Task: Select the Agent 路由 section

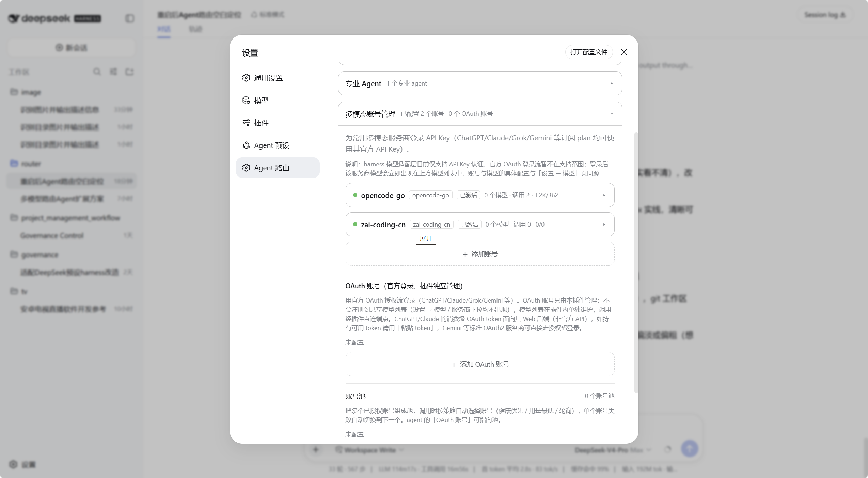Action: pyautogui.click(x=278, y=168)
